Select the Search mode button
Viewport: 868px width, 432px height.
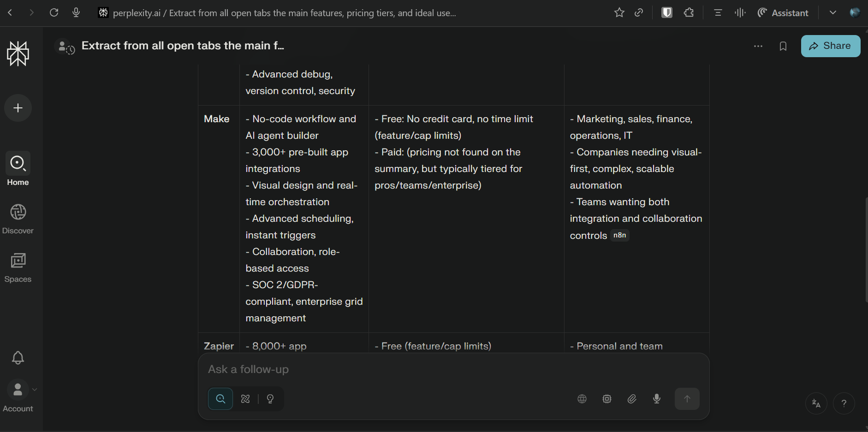[x=220, y=399]
